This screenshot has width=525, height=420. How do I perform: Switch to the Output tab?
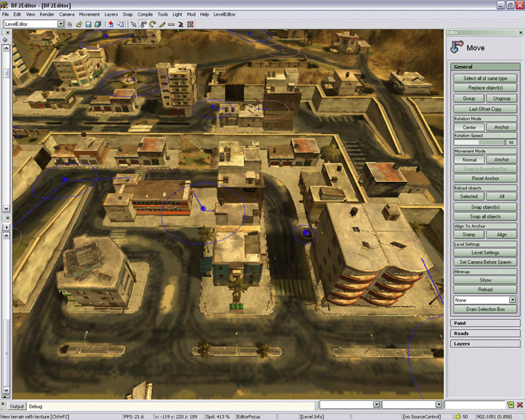(16, 407)
